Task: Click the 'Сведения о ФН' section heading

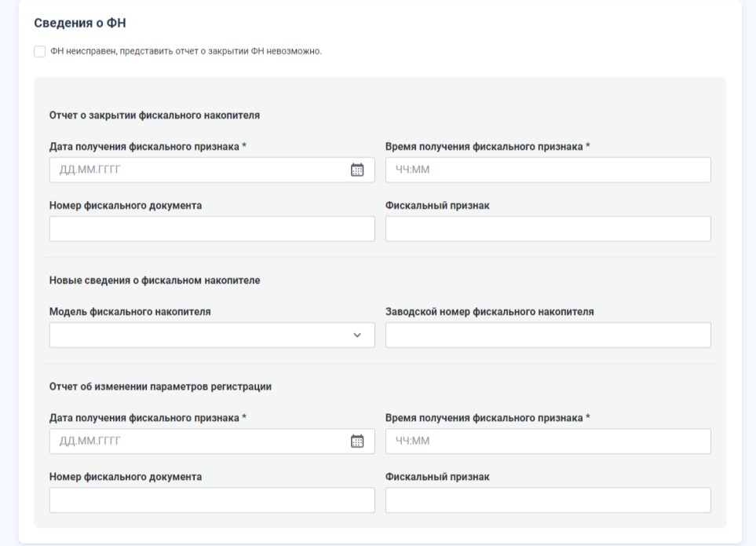Action: [80, 23]
